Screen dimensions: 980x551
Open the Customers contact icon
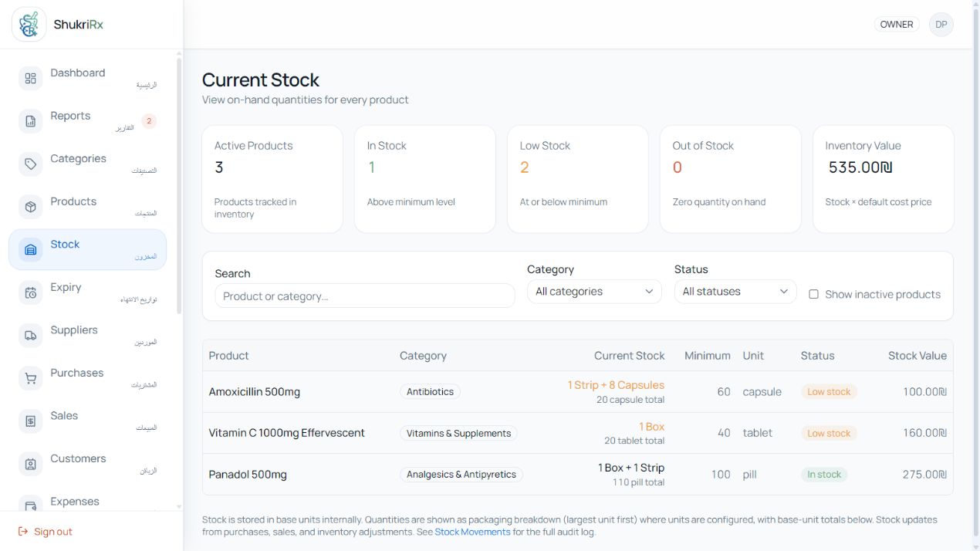point(31,464)
